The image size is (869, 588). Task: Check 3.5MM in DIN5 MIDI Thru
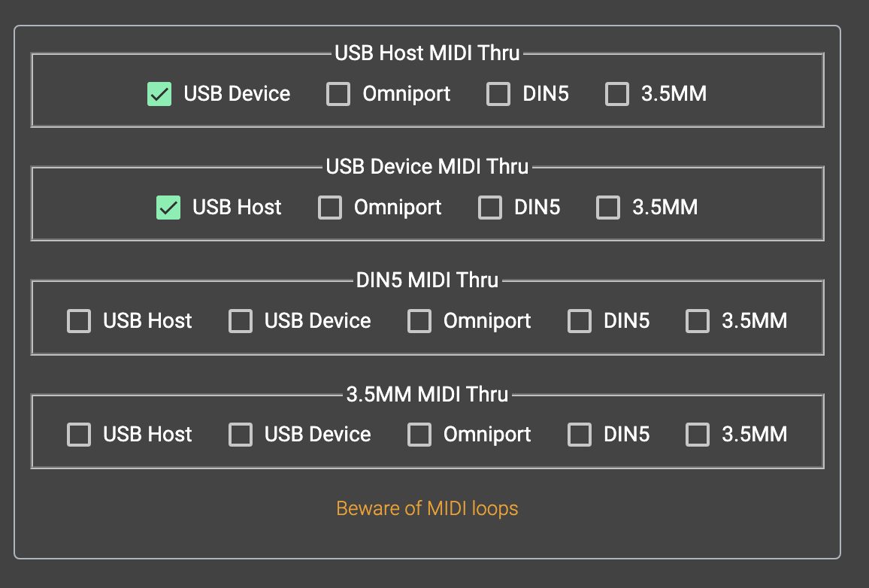click(698, 321)
